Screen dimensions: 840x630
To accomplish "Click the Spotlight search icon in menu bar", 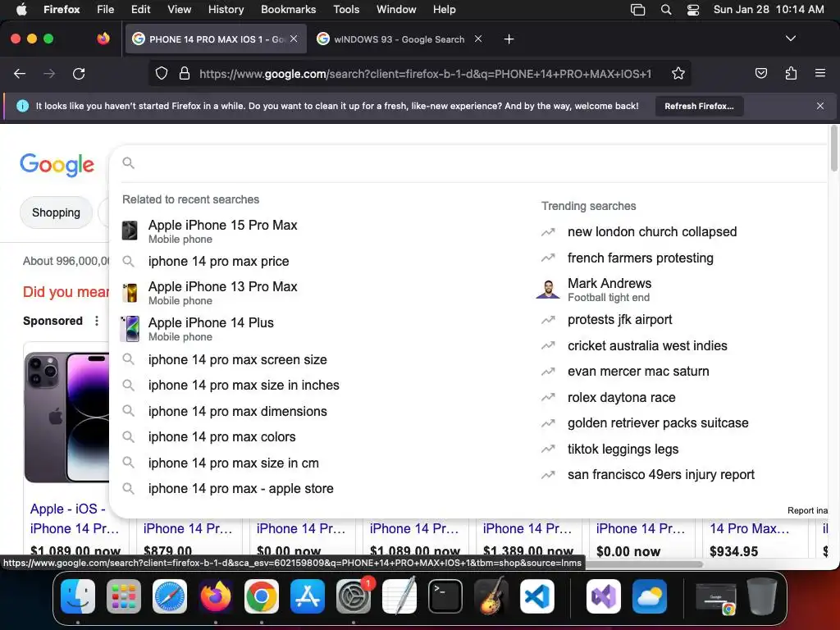I will pyautogui.click(x=666, y=9).
